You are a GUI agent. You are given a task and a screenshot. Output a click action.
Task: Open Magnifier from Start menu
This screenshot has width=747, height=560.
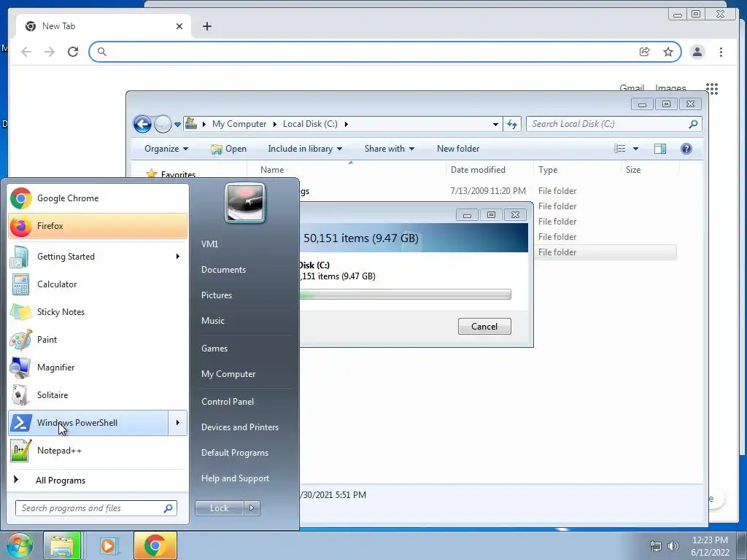coord(98,367)
